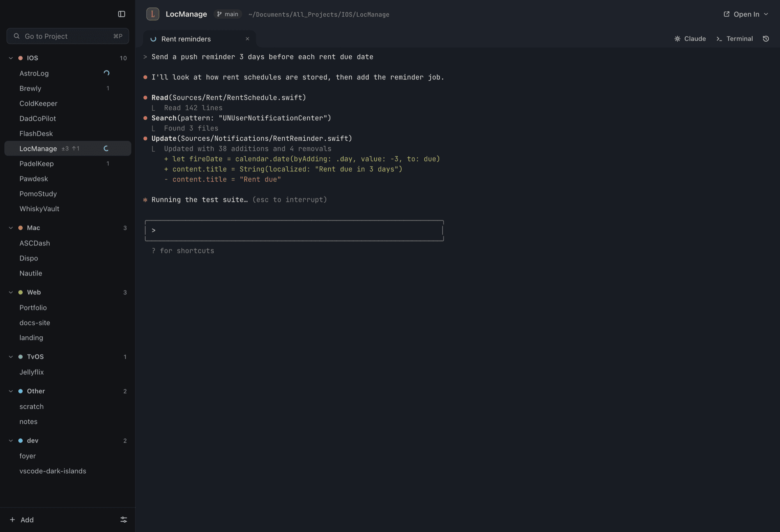Screen dimensions: 780x532
Task: Click the spinner on Rent reminders tab
Action: click(153, 39)
